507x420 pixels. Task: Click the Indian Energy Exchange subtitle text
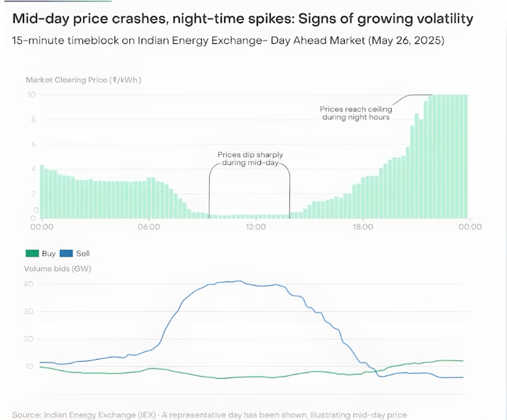click(228, 41)
